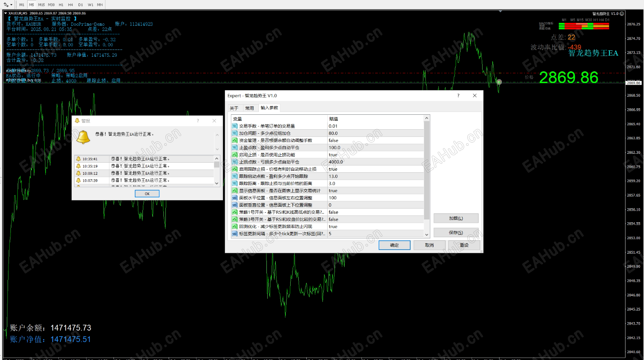Screen dimensions: 644x360
Task: Click 重设 to reset parameters
Action: (x=464, y=245)
